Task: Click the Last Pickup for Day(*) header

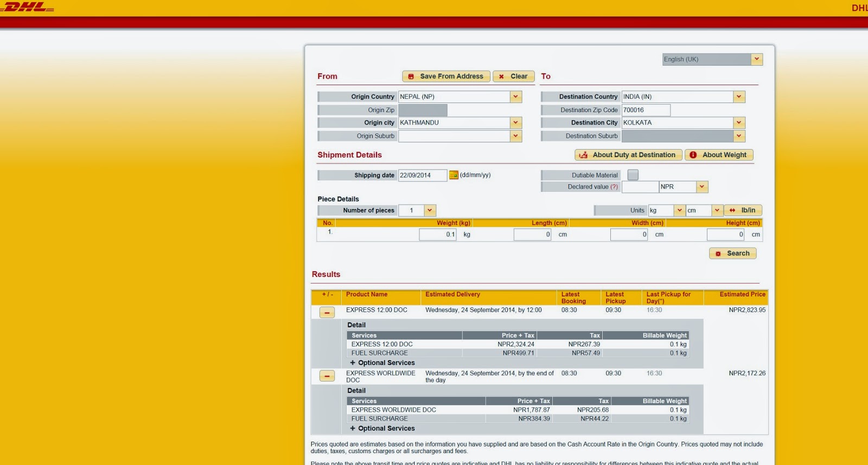Action: point(668,298)
